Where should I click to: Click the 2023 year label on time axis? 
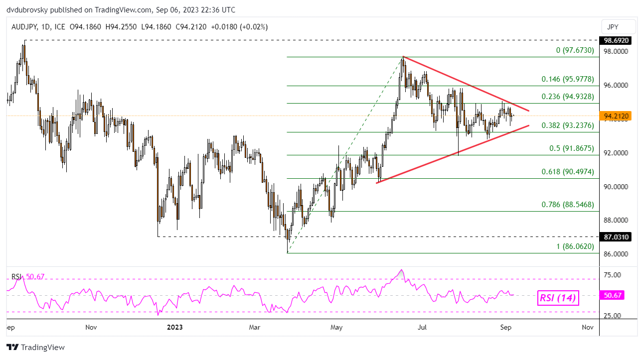pos(174,327)
